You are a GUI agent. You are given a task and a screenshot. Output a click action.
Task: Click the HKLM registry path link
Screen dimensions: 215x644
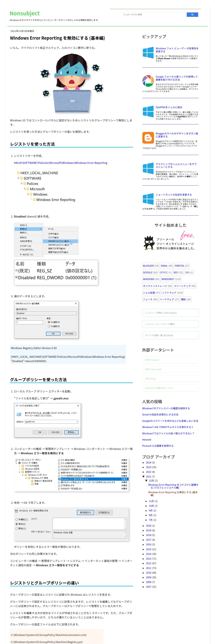[61, 163]
